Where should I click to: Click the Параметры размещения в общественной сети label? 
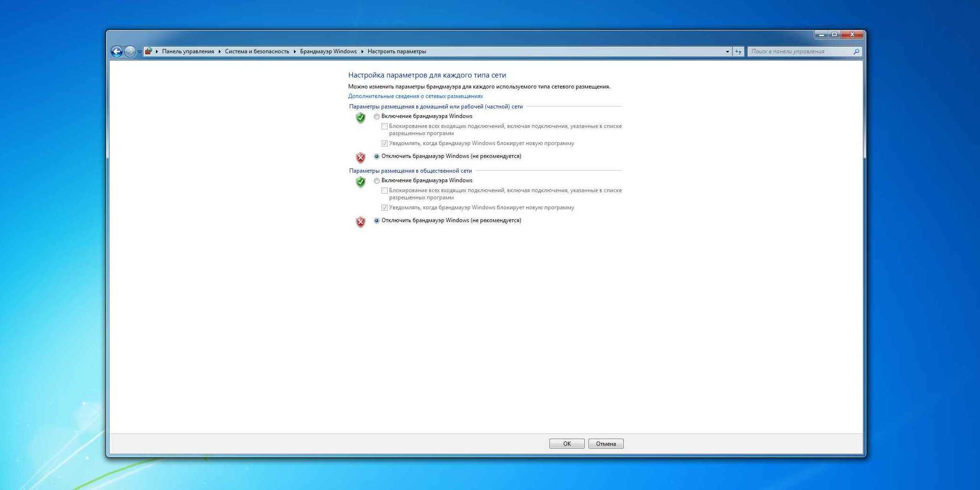click(x=411, y=171)
